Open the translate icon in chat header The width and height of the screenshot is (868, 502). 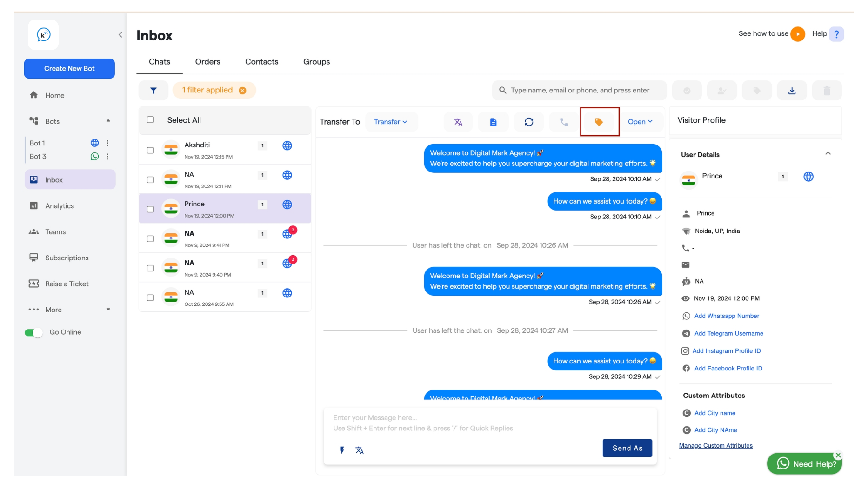(x=458, y=122)
